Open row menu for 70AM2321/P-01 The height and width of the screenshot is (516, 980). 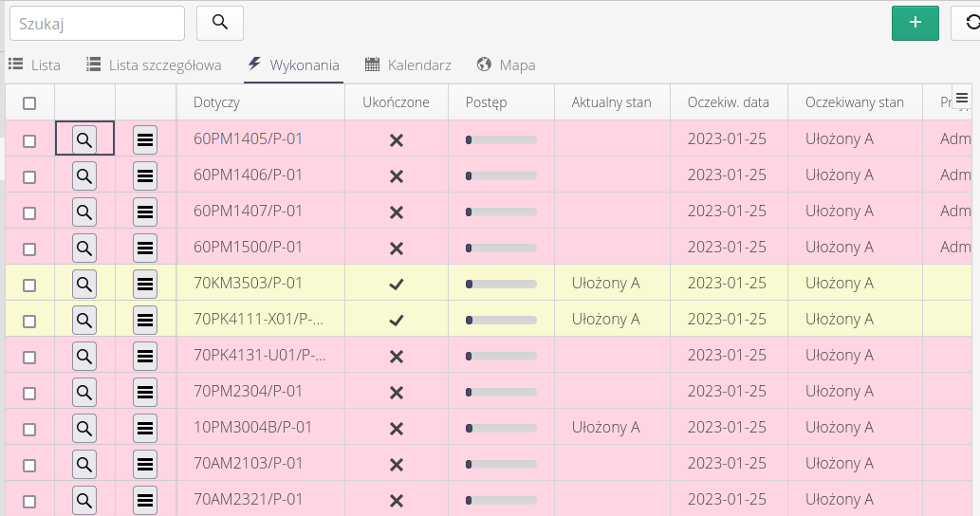pos(145,500)
